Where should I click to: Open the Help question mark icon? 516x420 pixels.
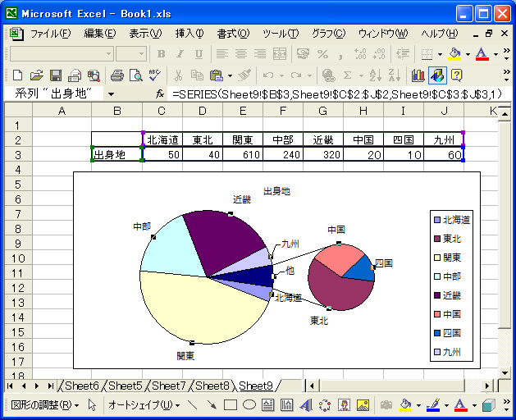coord(456,75)
